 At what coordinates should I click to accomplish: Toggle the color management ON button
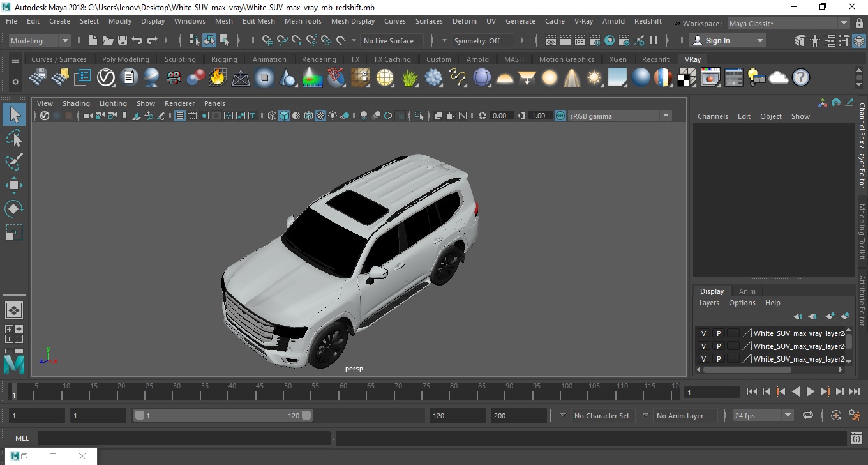coord(560,116)
